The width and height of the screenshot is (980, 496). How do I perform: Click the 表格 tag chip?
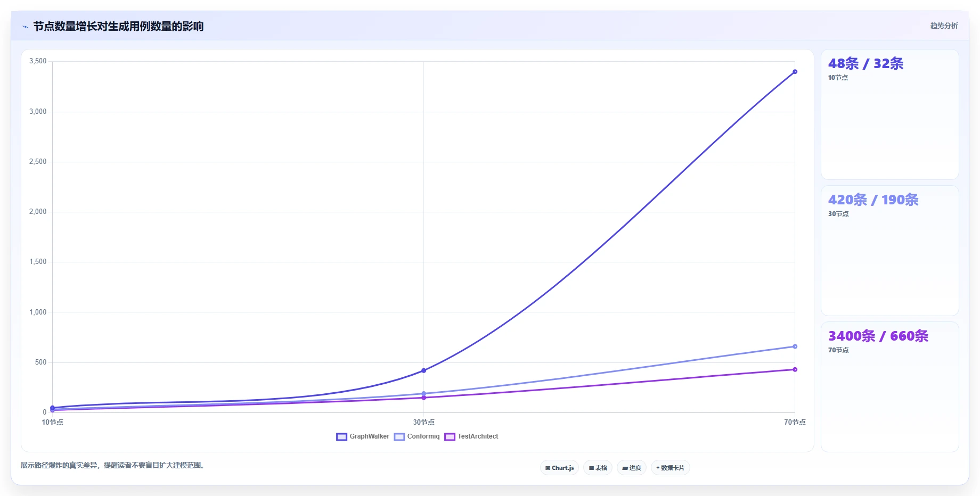coord(598,468)
